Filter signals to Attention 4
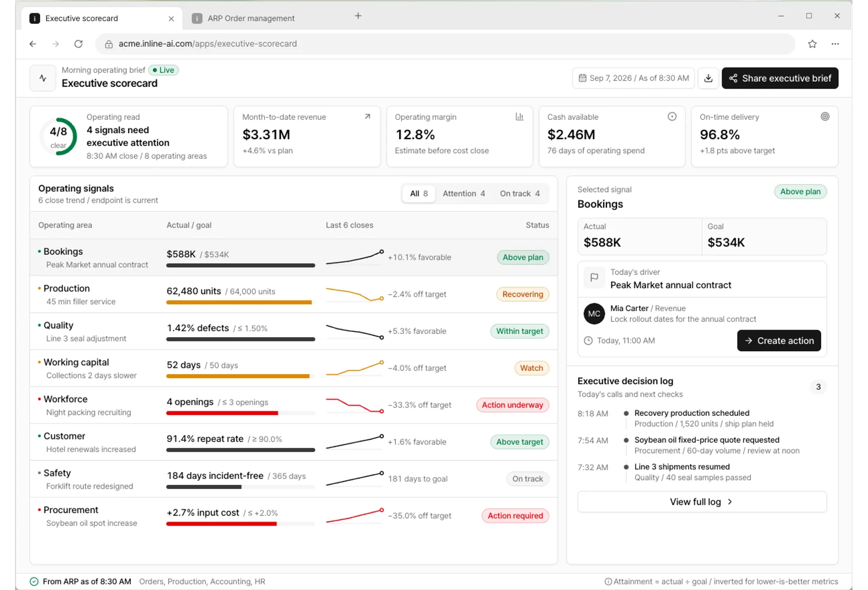 pyautogui.click(x=463, y=194)
